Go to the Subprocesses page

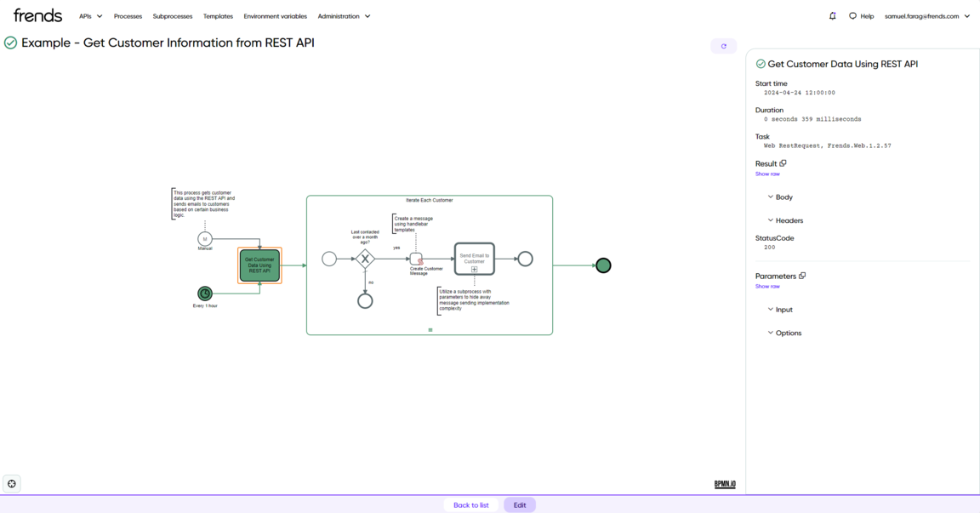pyautogui.click(x=173, y=16)
